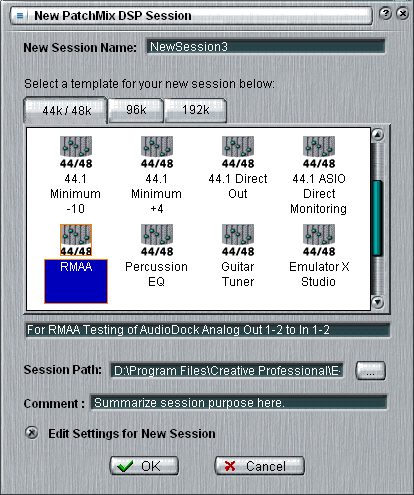Click the template list scroll up arrow
This screenshot has width=414, height=495.
378,135
